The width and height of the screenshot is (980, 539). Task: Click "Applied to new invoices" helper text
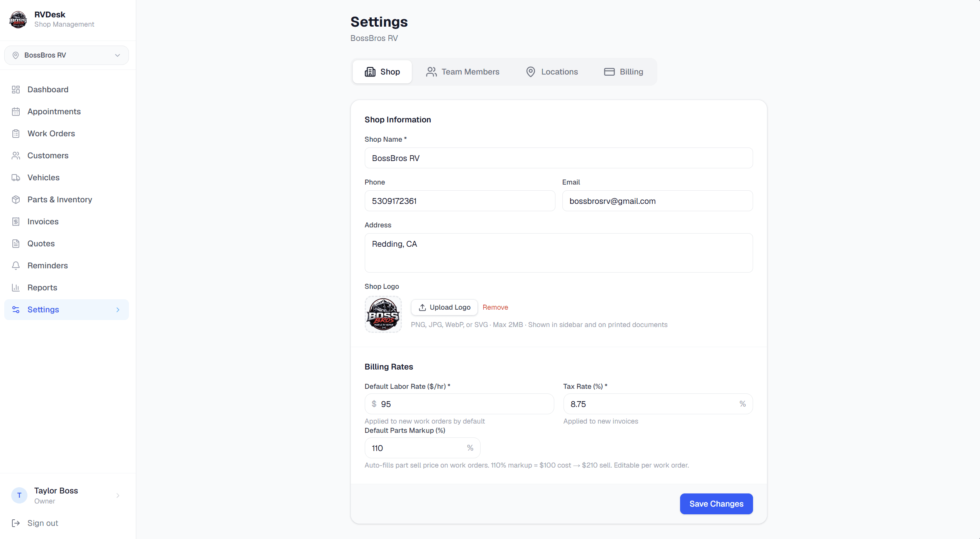(x=601, y=421)
